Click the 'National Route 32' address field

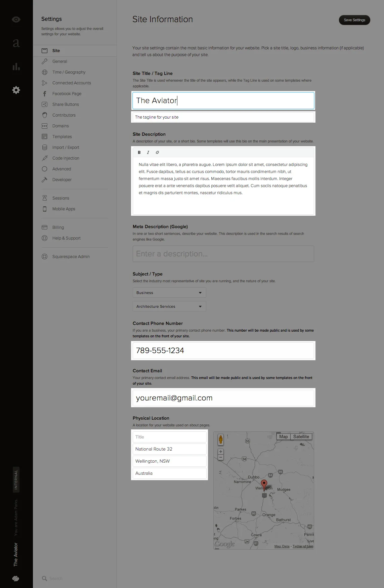[169, 449]
